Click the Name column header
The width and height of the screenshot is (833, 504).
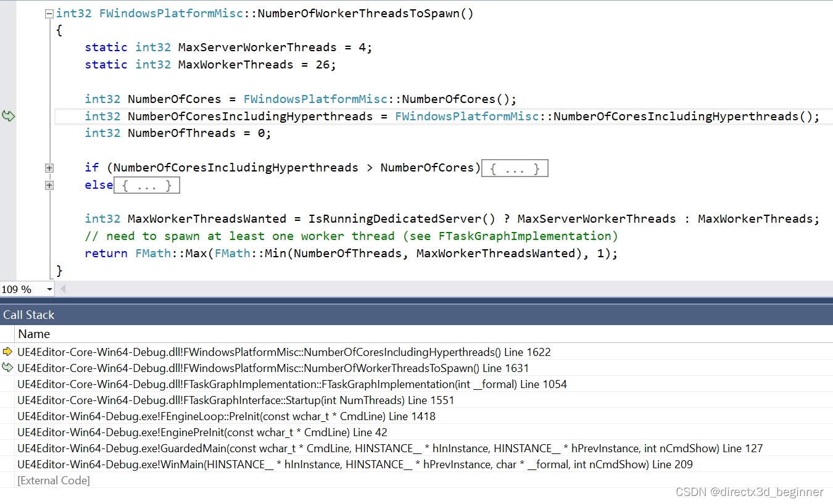pyautogui.click(x=34, y=334)
